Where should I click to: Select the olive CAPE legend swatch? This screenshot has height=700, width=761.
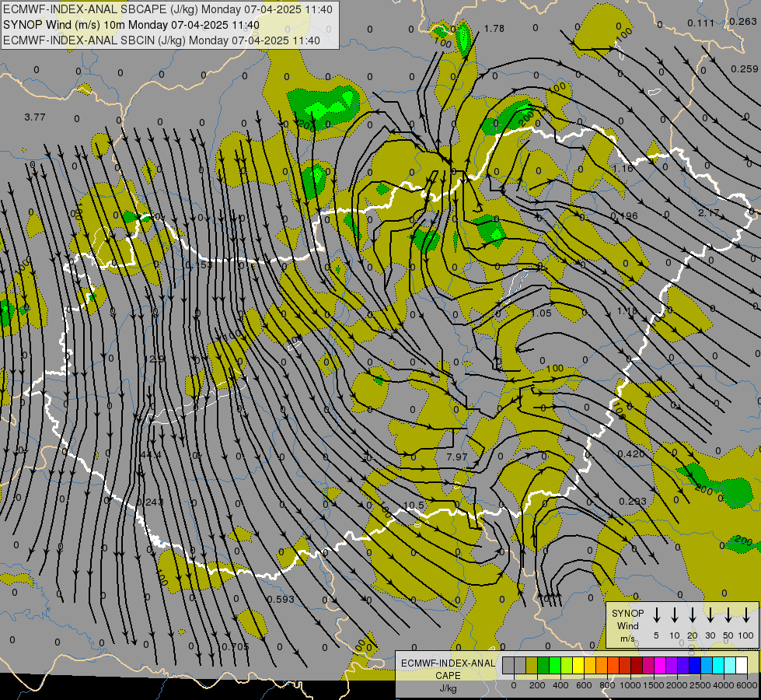coord(532,665)
